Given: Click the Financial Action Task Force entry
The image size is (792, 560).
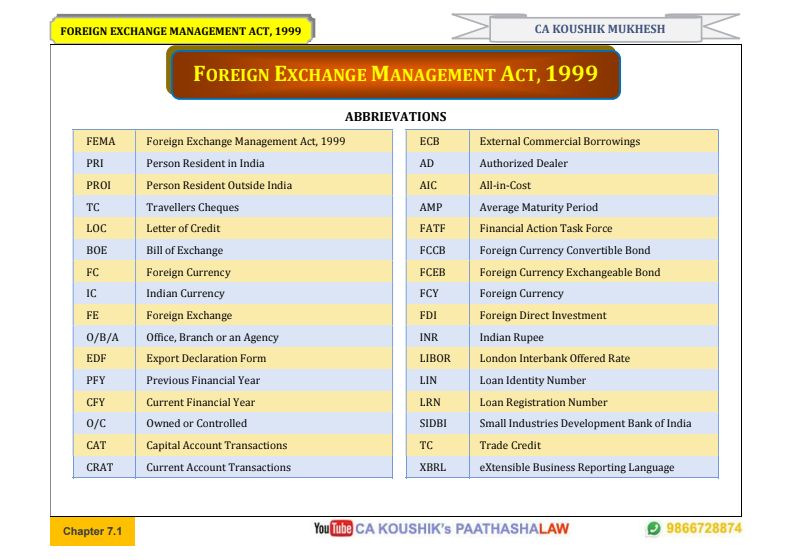Looking at the screenshot, I should 545,229.
